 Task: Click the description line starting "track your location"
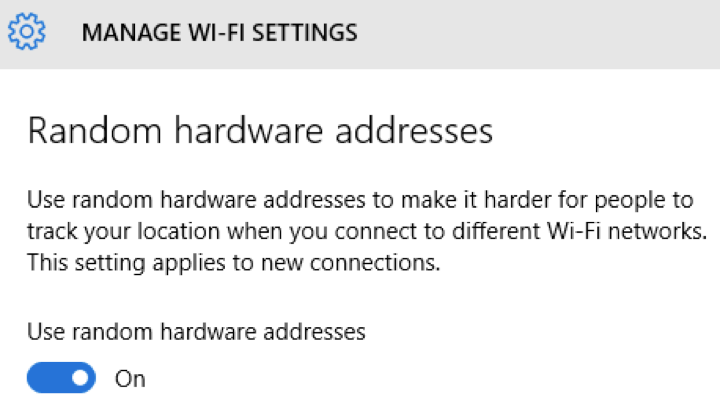[367, 232]
